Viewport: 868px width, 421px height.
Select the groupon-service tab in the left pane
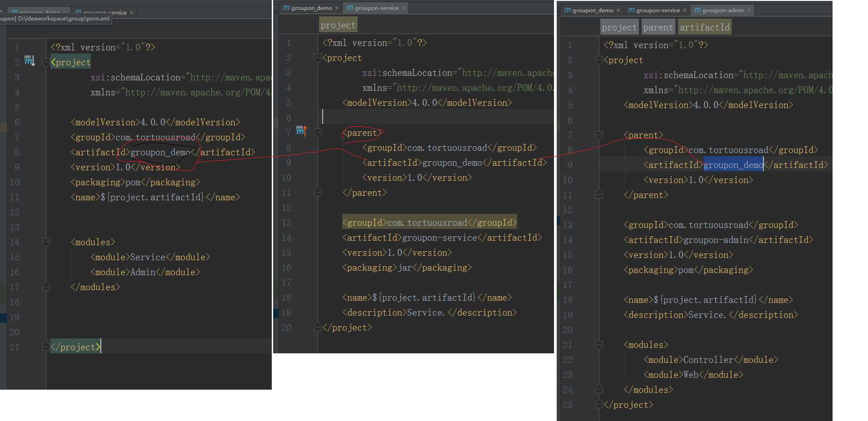click(x=105, y=13)
